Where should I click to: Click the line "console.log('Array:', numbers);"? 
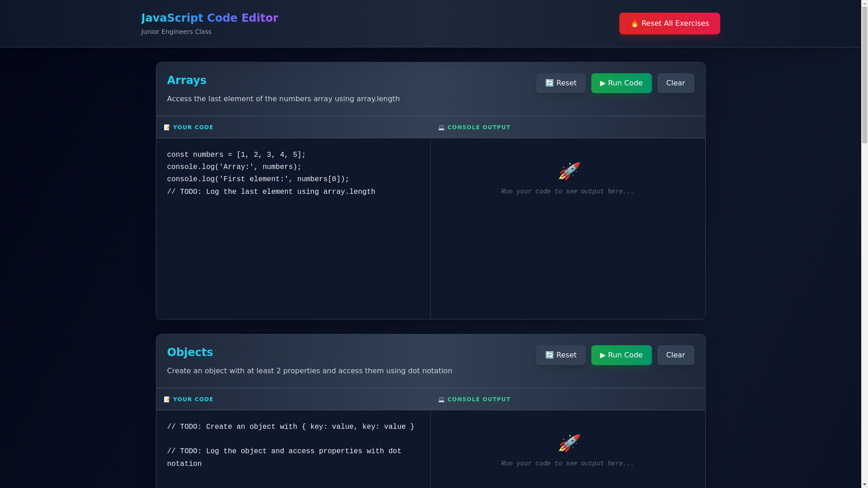234,167
